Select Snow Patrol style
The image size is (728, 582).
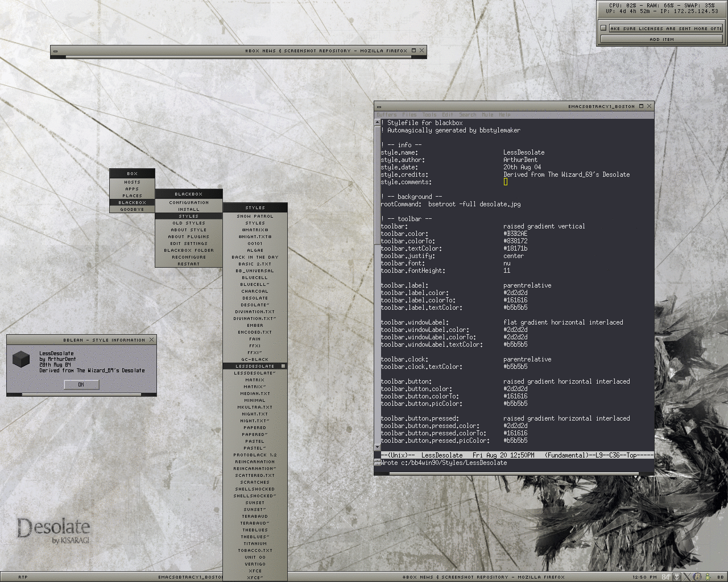[255, 216]
